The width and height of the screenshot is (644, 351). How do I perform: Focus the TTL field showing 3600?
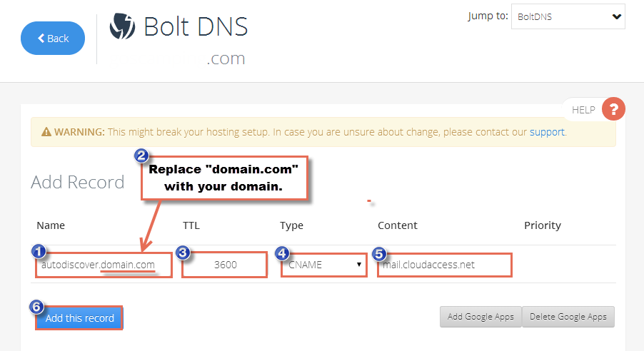pyautogui.click(x=225, y=265)
